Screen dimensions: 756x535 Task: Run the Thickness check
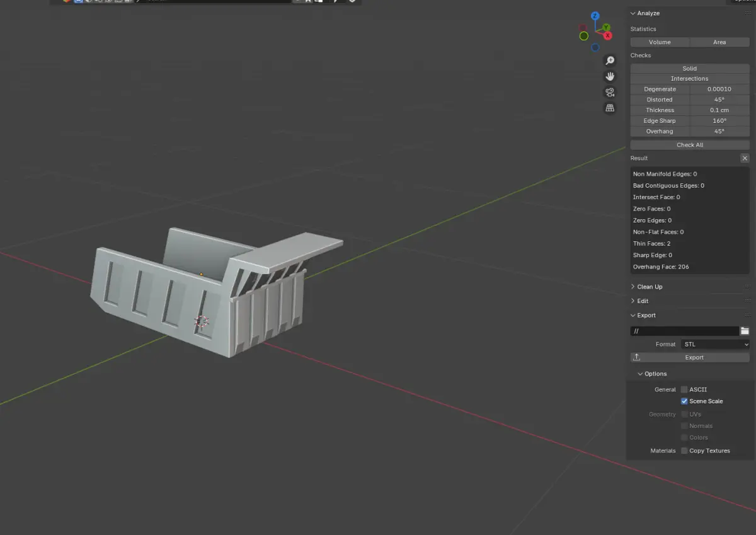660,110
